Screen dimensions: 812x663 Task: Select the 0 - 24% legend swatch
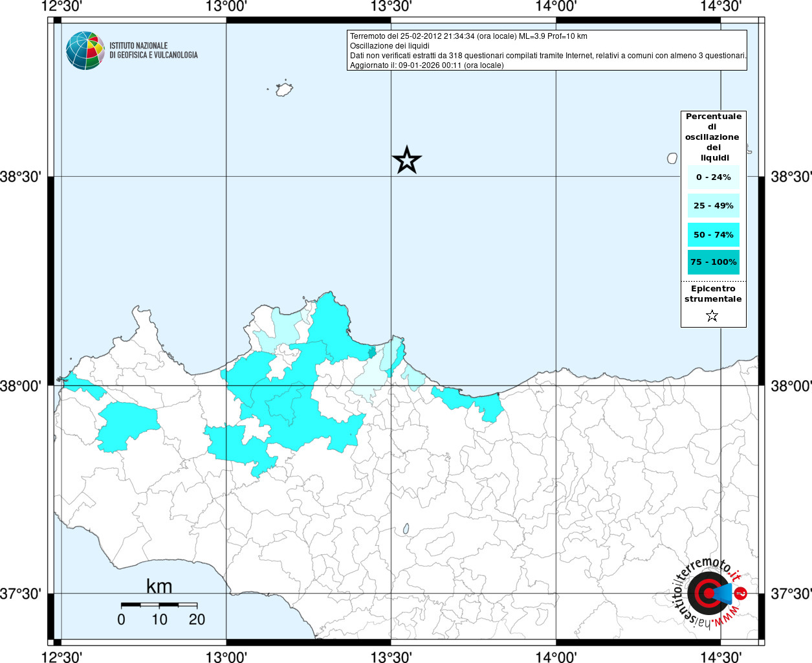pyautogui.click(x=714, y=177)
